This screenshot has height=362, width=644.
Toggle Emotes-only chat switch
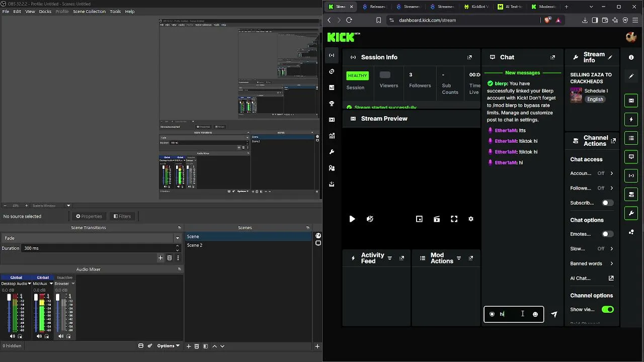coord(607,234)
